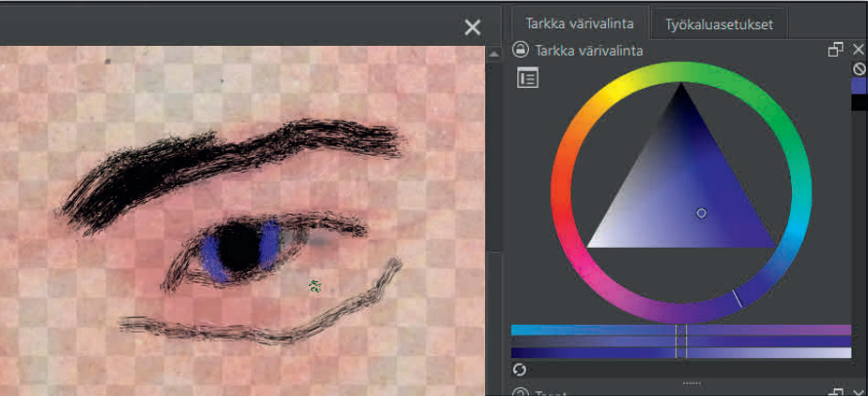Viewport: 868px width, 396px height.
Task: Click the refresh icon below the sliders
Action: click(519, 370)
